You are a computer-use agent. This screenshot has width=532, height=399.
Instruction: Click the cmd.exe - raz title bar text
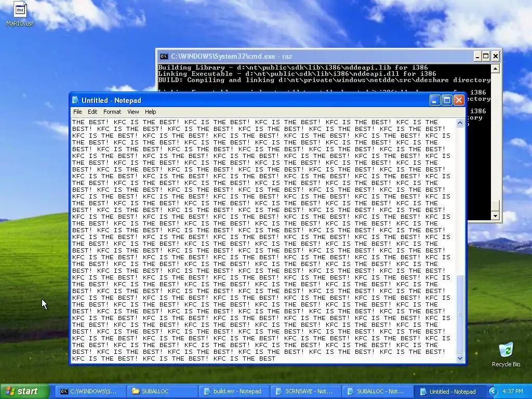coord(231,56)
